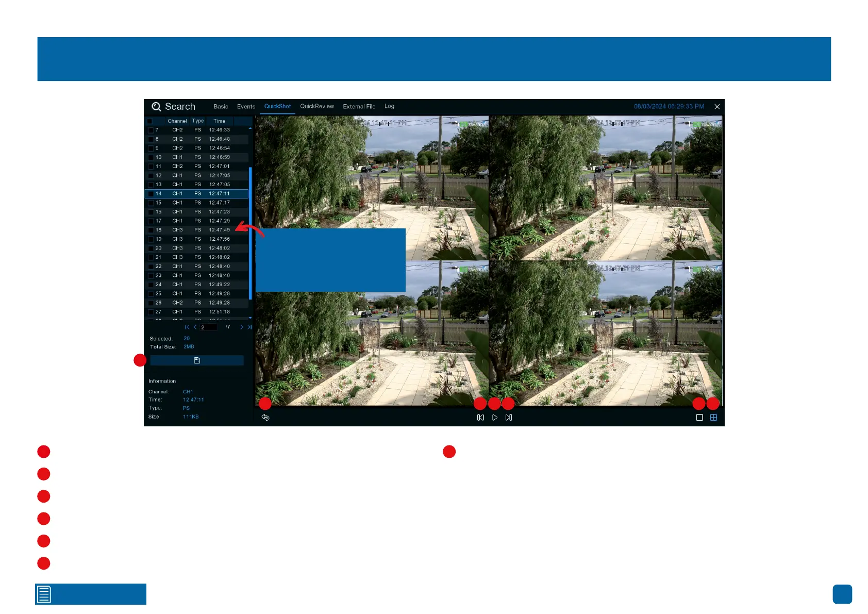The height and width of the screenshot is (614, 868).
Task: Open the Log tab
Action: tap(389, 107)
